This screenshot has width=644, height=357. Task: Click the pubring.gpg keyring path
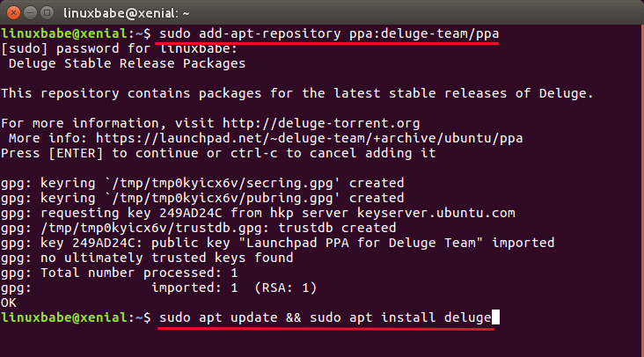pos(224,198)
